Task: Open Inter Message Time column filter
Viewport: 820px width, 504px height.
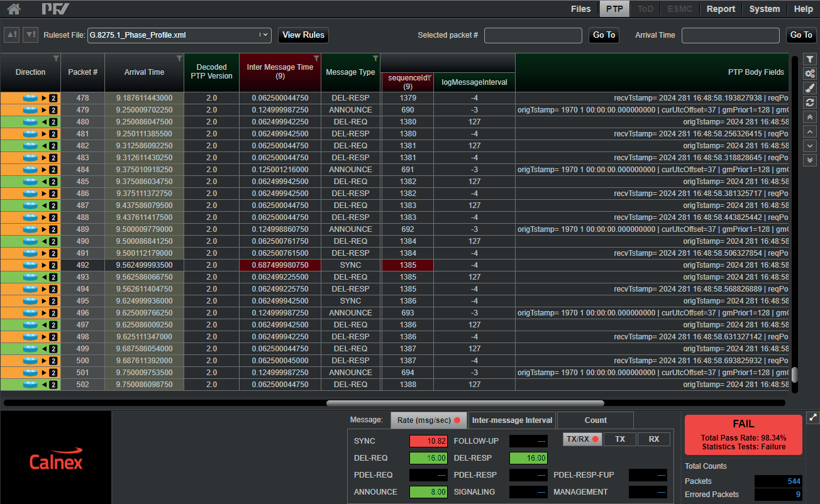Action: [316, 58]
